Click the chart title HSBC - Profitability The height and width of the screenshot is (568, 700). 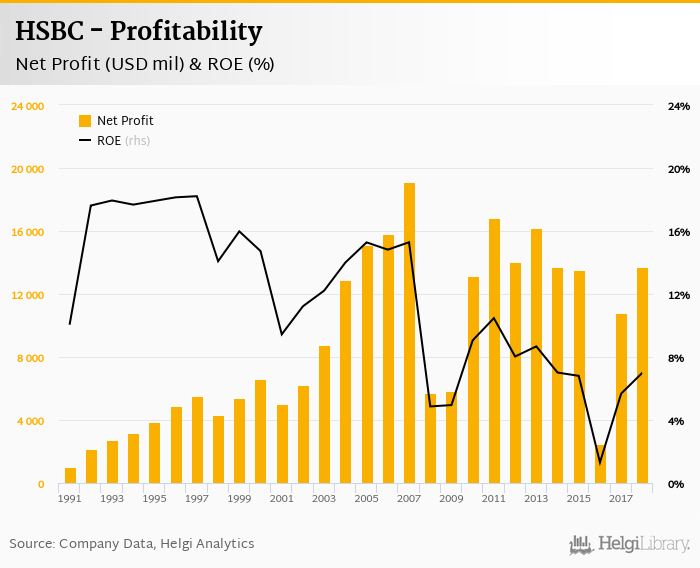[x=139, y=31]
